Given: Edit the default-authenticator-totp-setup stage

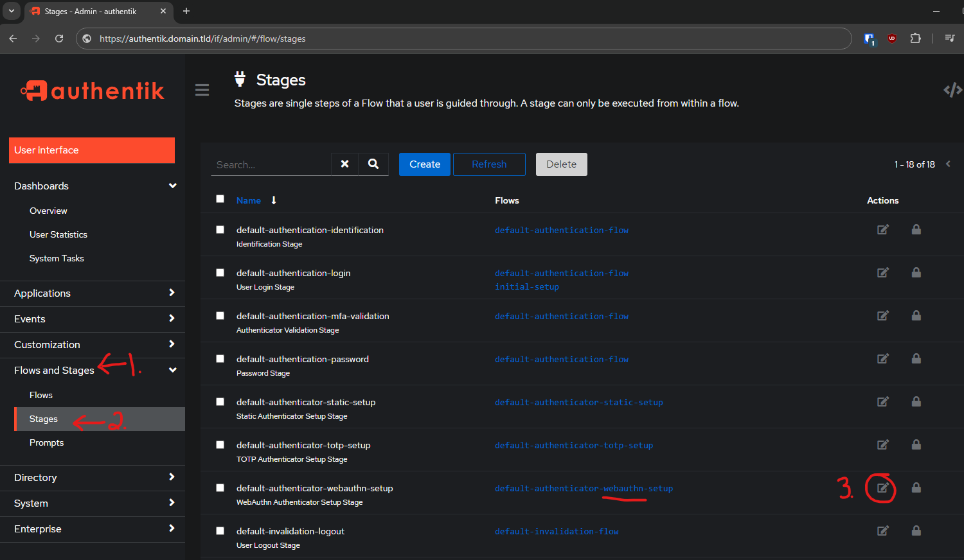Looking at the screenshot, I should [883, 444].
